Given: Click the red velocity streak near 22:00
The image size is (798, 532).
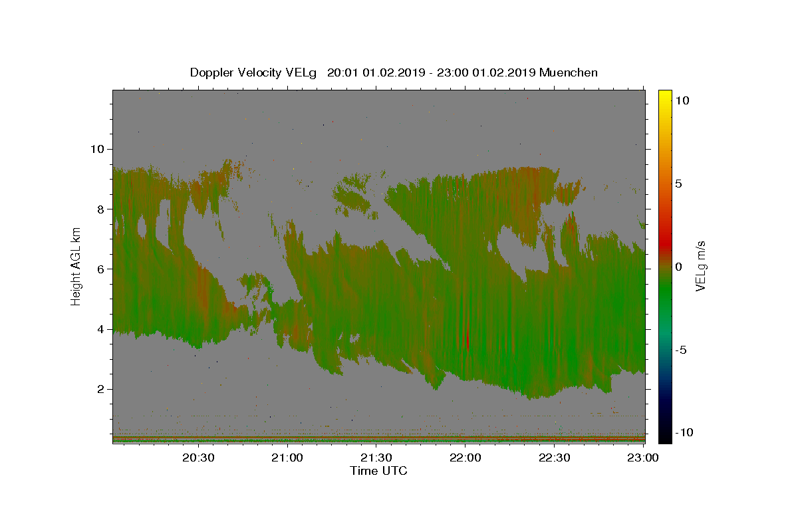Looking at the screenshot, I should click(x=467, y=340).
